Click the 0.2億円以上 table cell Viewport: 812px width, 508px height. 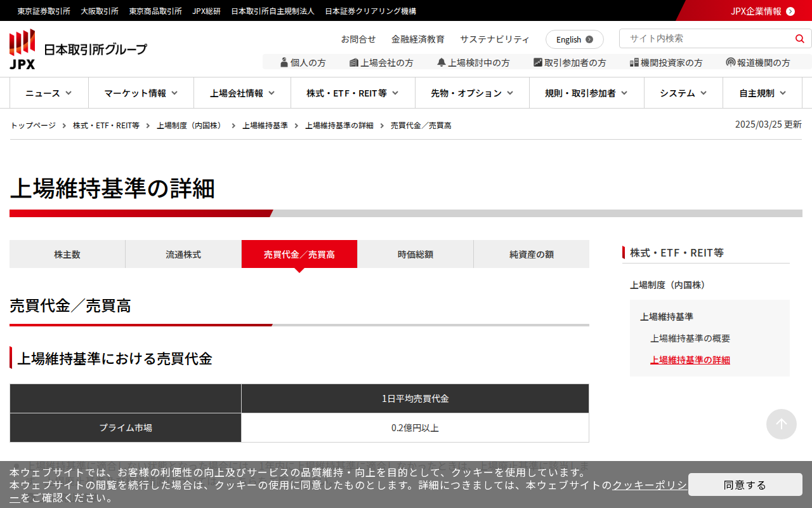[x=415, y=428]
